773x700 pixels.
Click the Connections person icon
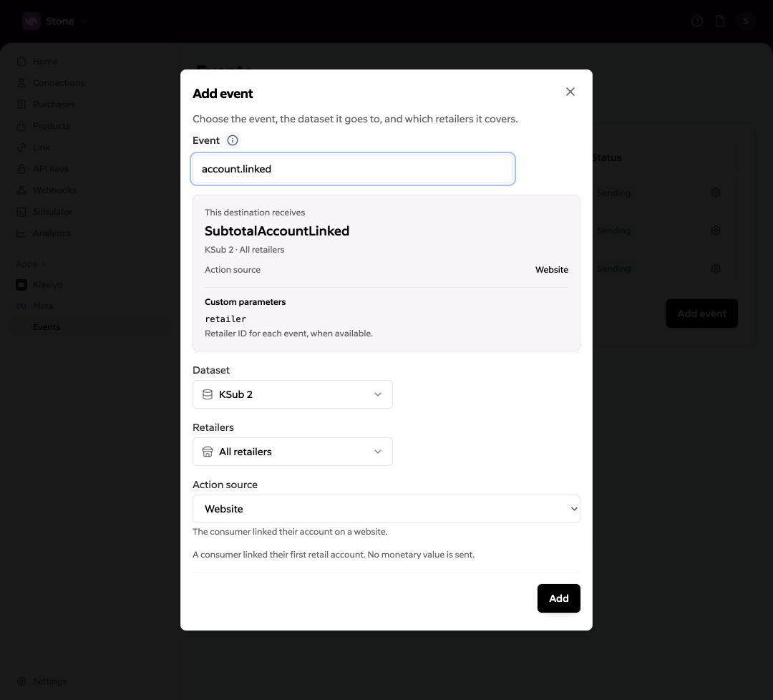21,83
